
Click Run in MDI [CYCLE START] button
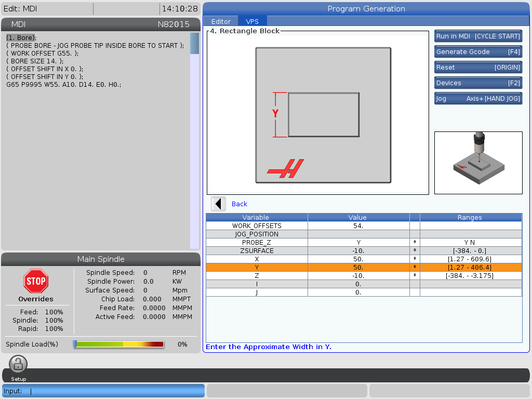[478, 36]
